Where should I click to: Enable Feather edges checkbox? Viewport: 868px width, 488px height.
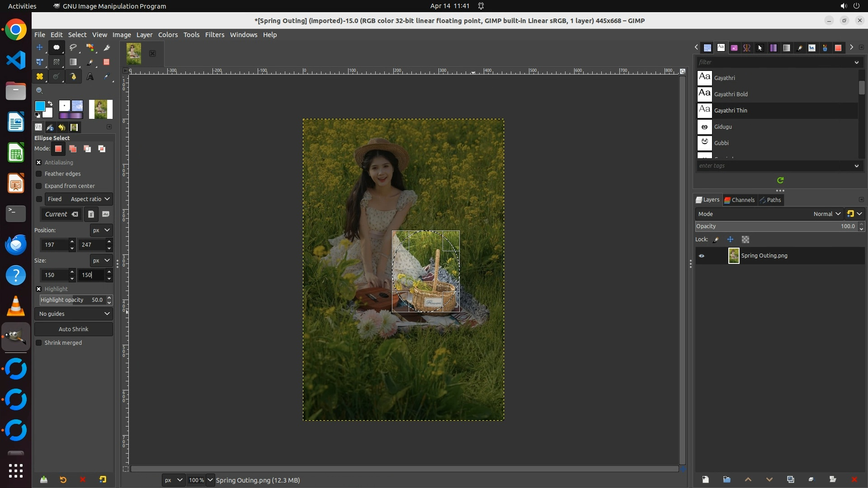pyautogui.click(x=39, y=174)
